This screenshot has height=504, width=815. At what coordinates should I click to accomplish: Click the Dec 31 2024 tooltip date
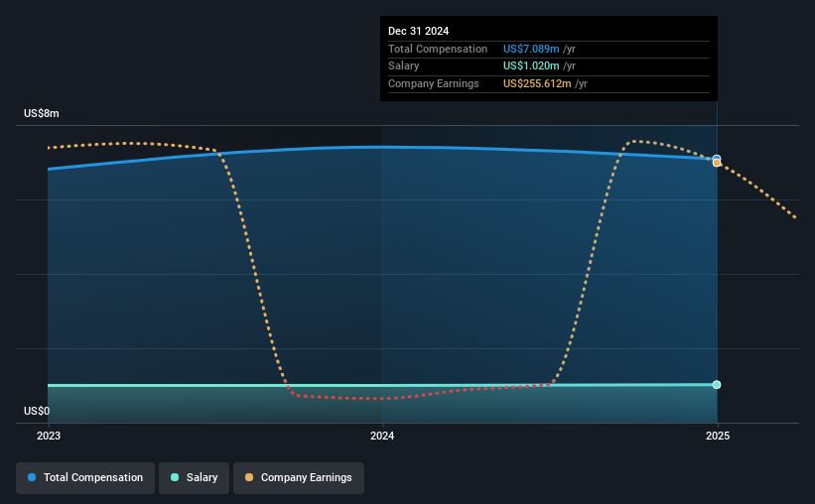click(x=418, y=31)
